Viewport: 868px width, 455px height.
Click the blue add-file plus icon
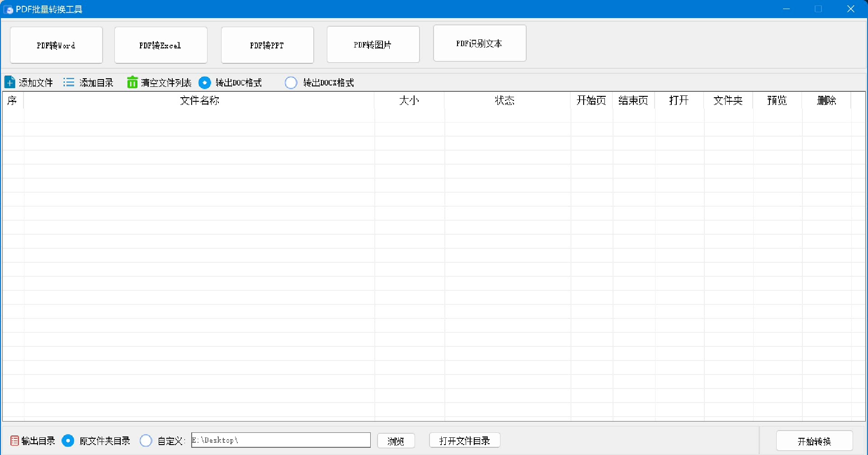tap(9, 82)
